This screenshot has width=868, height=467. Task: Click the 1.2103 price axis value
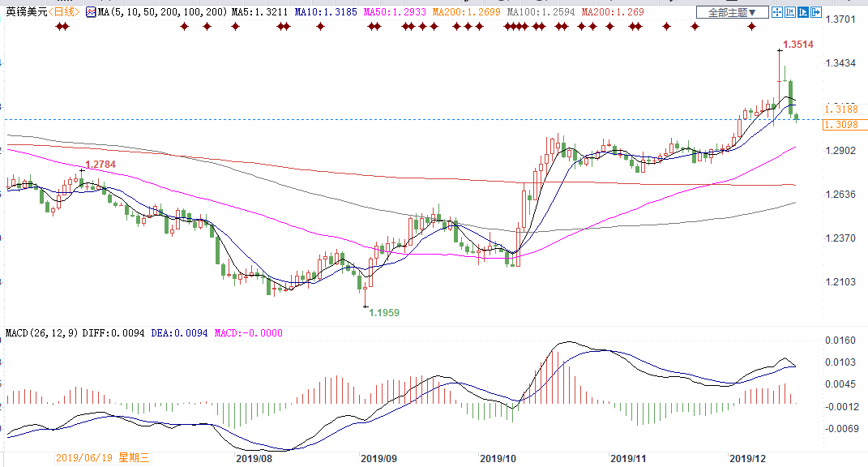pos(840,282)
